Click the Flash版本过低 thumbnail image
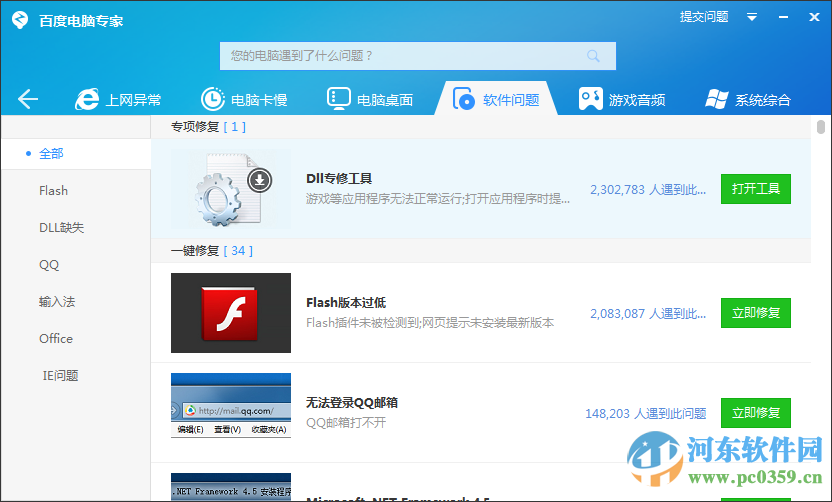Screen dimensions: 832x502 click(x=231, y=313)
